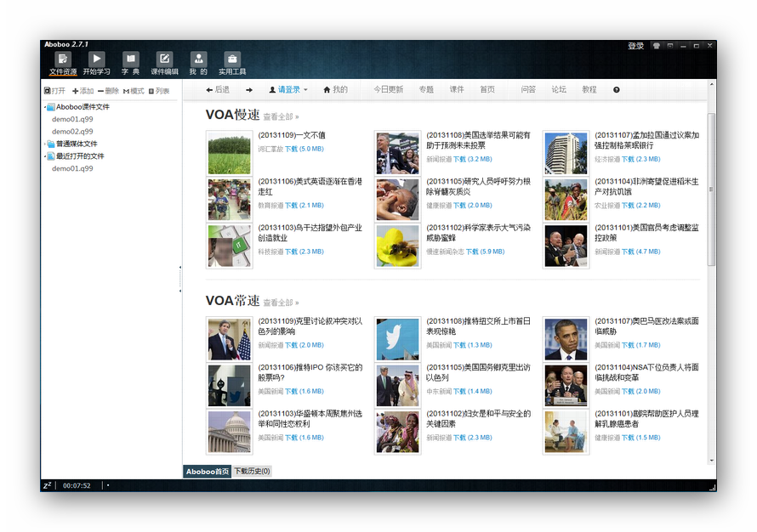Open the article 妇女是和平与安全的关键因素
The height and width of the screenshot is (532, 757).
point(478,419)
